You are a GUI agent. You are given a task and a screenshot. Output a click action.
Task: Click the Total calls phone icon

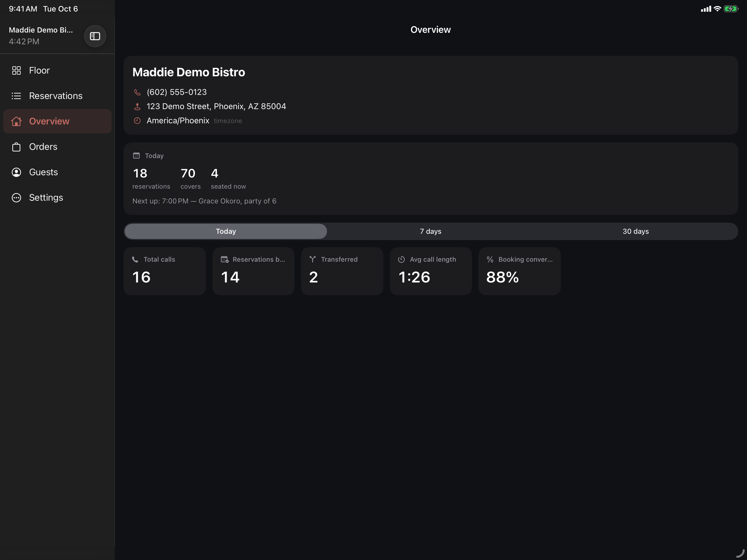(135, 259)
